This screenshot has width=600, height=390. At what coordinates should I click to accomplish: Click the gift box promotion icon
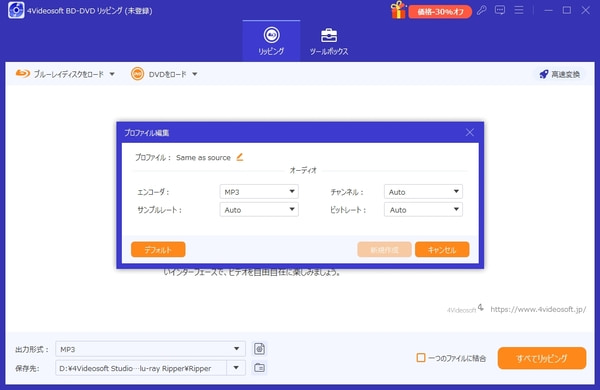398,10
